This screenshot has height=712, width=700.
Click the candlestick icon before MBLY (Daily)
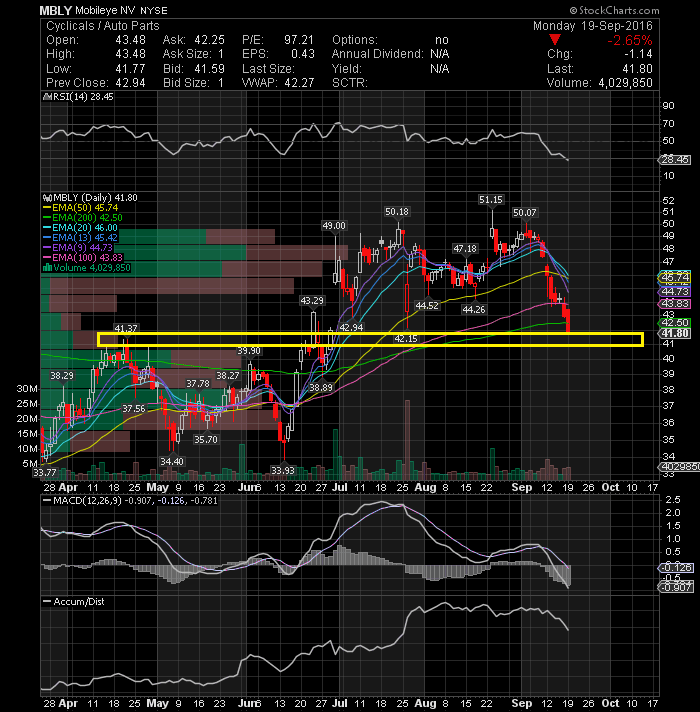point(47,198)
